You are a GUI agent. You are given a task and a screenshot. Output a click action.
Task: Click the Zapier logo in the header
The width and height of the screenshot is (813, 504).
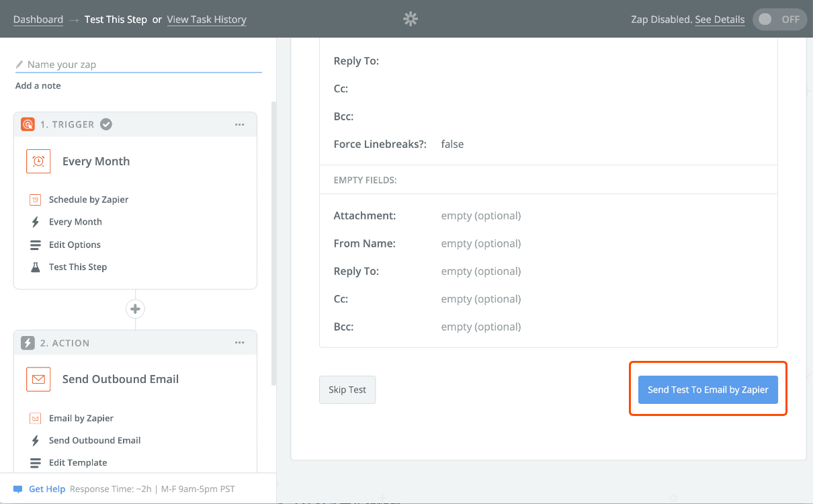[x=411, y=19]
